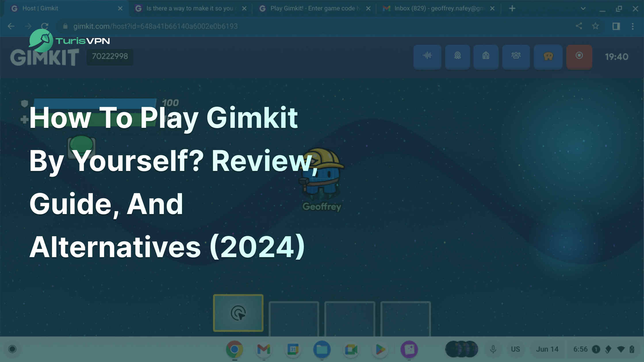Select the audio/sound effects icon in Gimkit toolbar
The height and width of the screenshot is (362, 644).
427,57
